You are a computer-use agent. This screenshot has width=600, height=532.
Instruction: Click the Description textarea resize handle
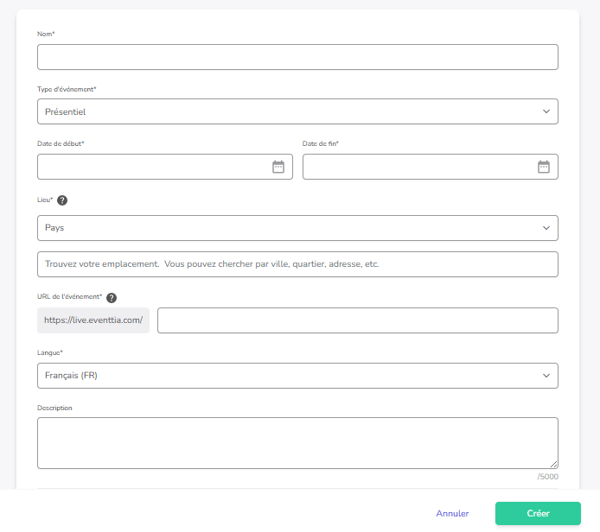pos(553,464)
